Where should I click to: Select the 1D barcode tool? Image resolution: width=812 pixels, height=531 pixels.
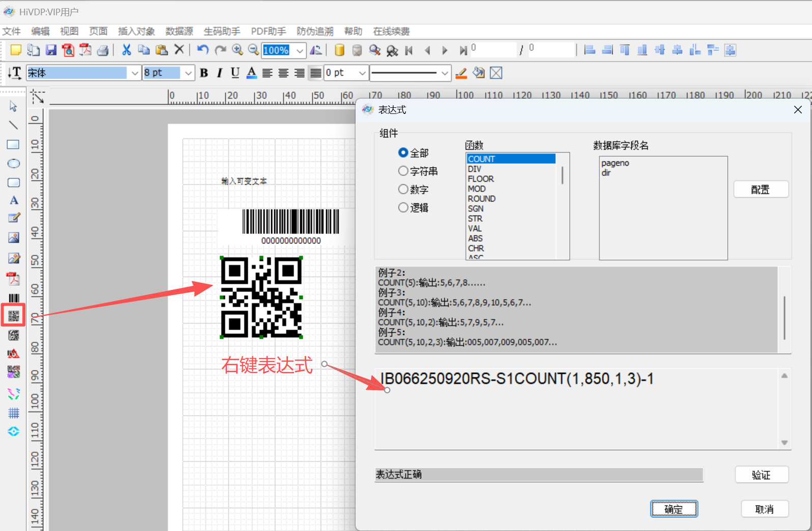coord(14,298)
